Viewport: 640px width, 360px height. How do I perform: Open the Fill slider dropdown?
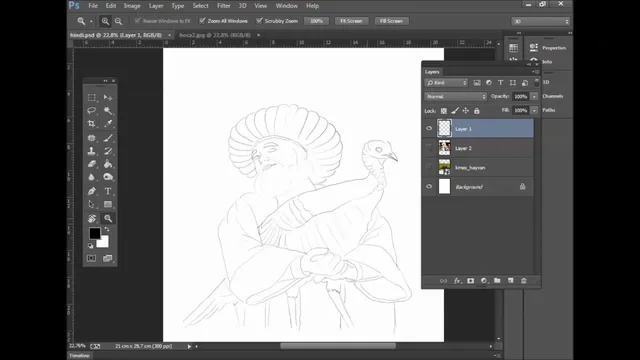click(x=534, y=111)
